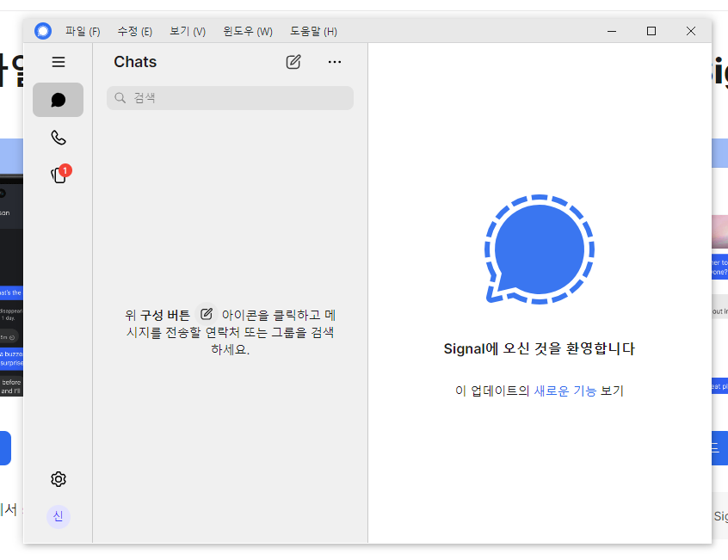Follow the 새로운 기능 link

[x=565, y=391]
